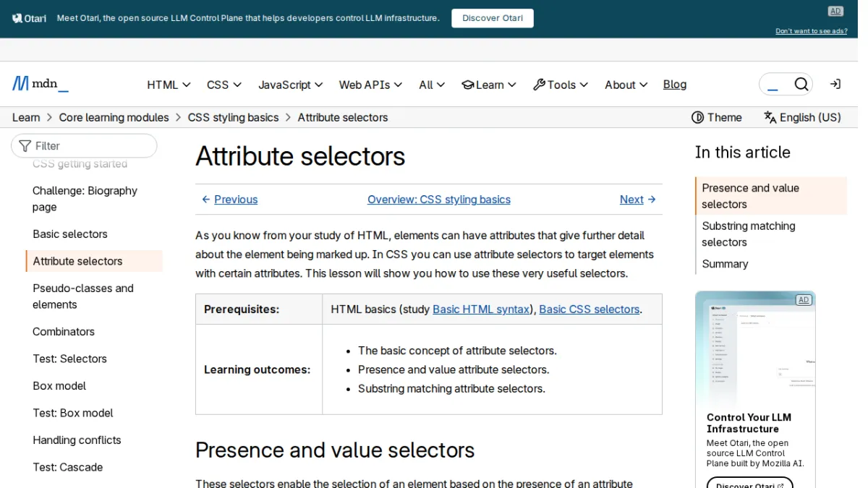Image resolution: width=868 pixels, height=488 pixels.
Task: Expand the All menu
Action: click(x=432, y=85)
